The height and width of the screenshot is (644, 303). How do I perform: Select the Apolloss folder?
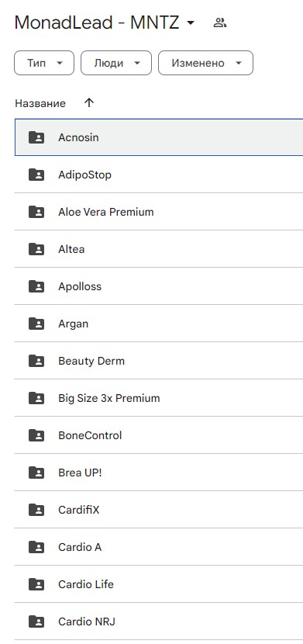159,286
